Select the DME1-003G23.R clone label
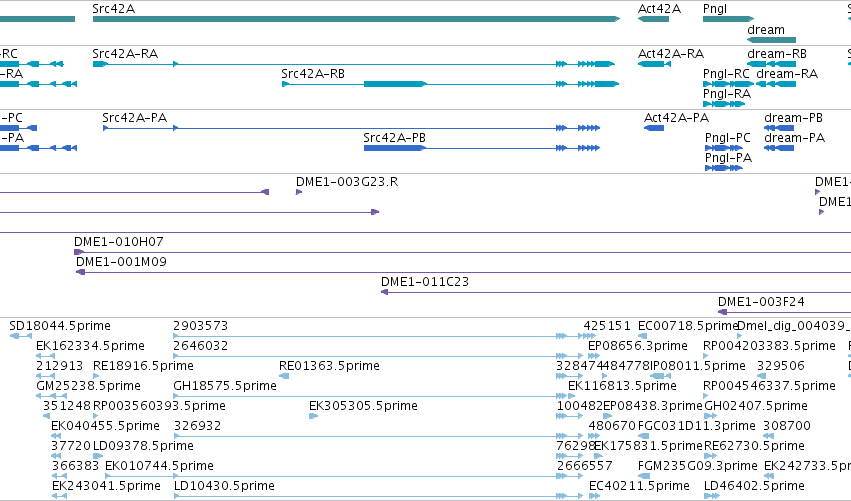The image size is (851, 501). point(347,182)
